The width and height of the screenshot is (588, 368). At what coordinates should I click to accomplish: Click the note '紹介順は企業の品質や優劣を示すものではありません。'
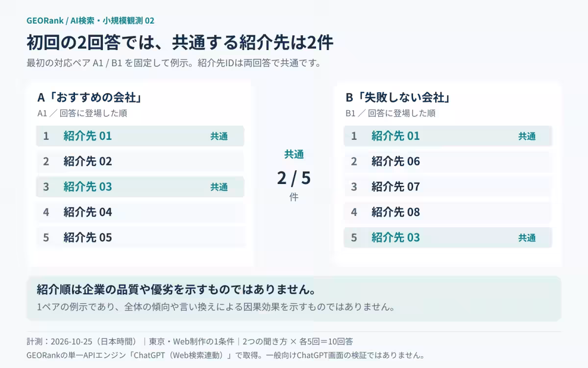(x=176, y=289)
